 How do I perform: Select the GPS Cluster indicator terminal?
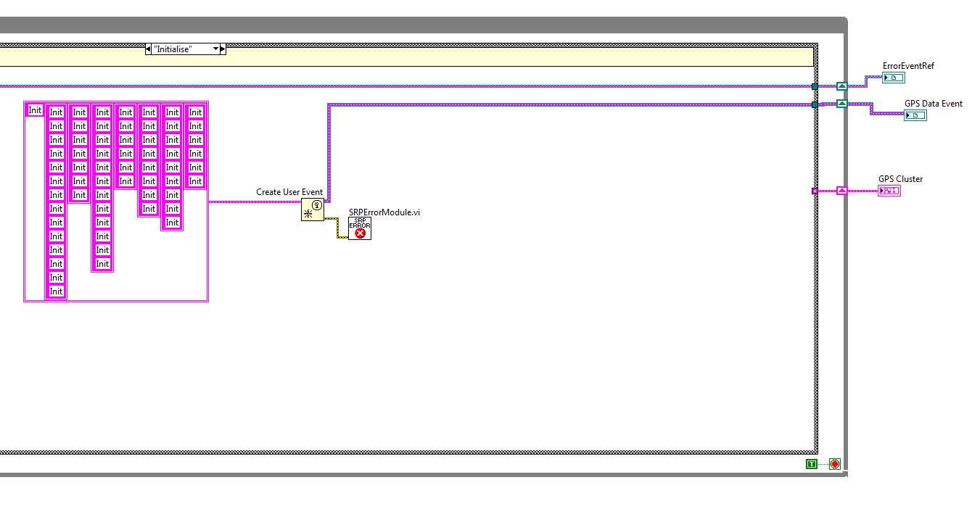point(889,191)
